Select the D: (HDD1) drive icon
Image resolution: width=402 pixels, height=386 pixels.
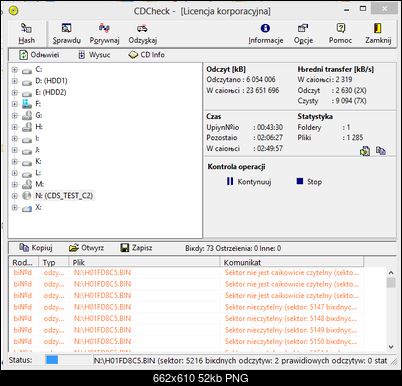click(x=27, y=82)
